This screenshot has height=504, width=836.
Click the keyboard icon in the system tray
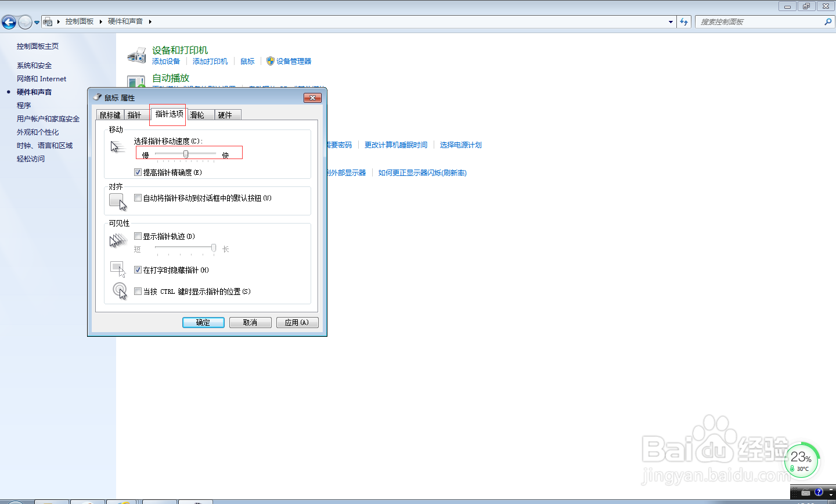(806, 492)
